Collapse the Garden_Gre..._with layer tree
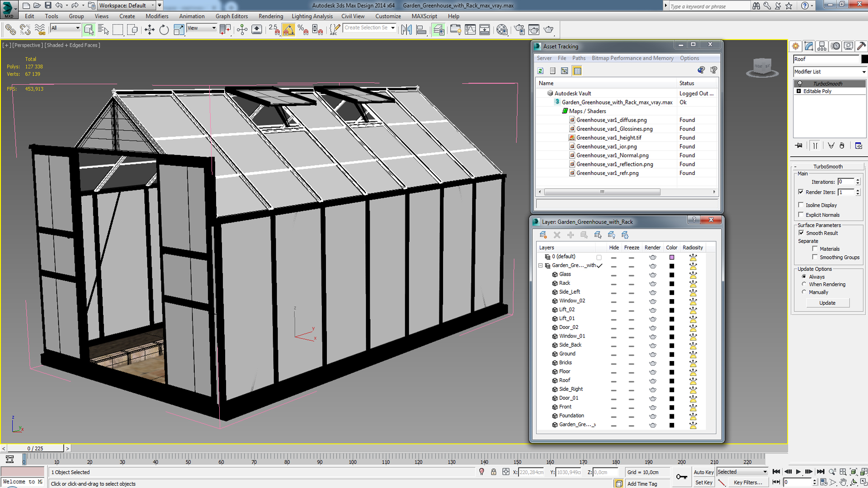Screen dimensions: 868x488 coord(540,266)
